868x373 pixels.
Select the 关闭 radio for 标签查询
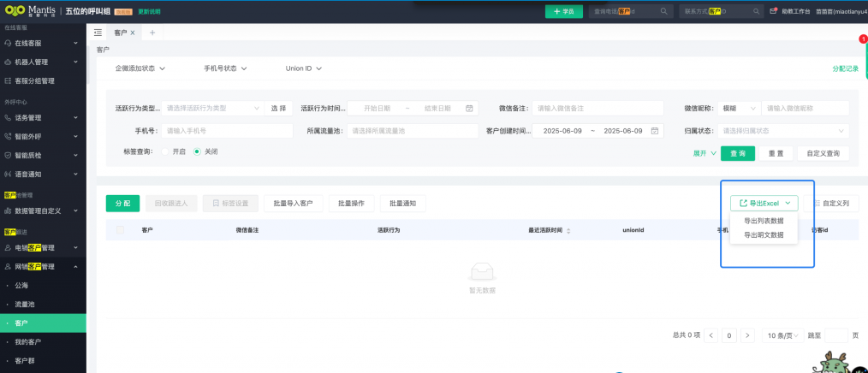point(197,151)
